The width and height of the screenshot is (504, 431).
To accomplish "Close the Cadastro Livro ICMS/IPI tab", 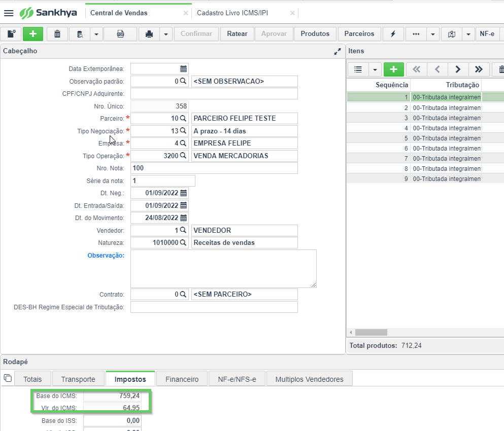I will tap(292, 13).
